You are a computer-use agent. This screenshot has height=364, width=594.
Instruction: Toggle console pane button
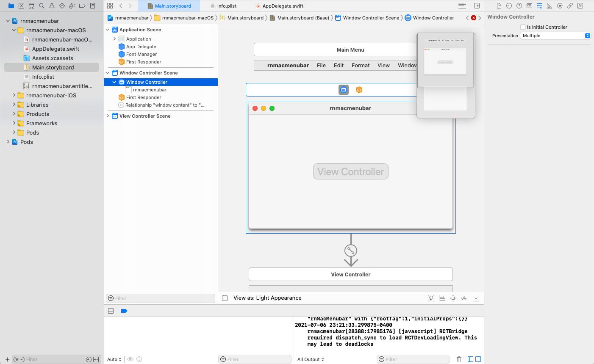pyautogui.click(x=478, y=359)
